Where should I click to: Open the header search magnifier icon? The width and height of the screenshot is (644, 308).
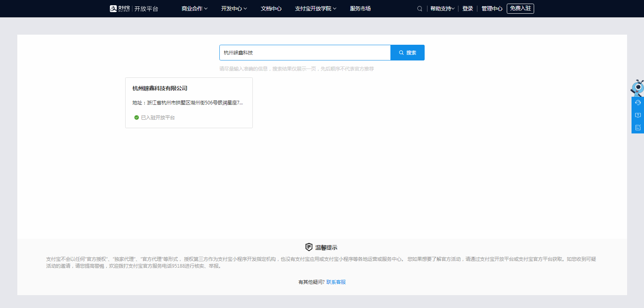419,8
